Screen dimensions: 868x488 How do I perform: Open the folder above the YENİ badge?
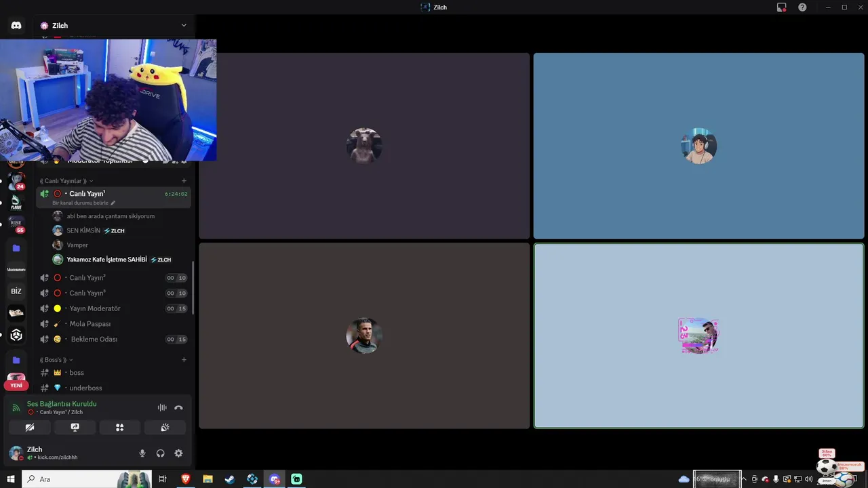click(x=16, y=360)
